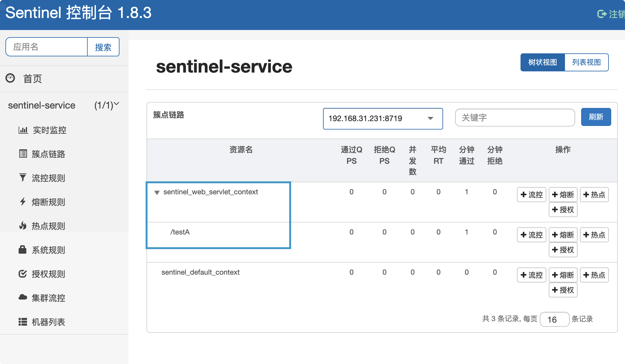Image resolution: width=625 pixels, height=364 pixels.
Task: Collapse sentinel-service app menu chevron
Action: [x=117, y=104]
